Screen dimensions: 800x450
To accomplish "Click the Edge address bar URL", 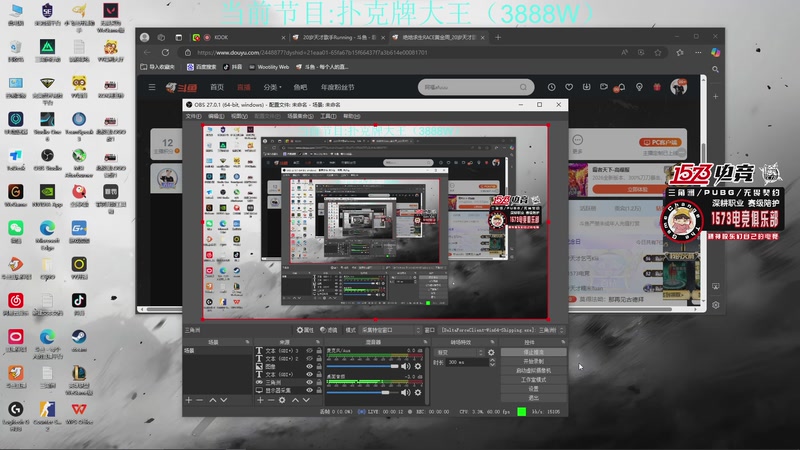I will click(x=312, y=52).
